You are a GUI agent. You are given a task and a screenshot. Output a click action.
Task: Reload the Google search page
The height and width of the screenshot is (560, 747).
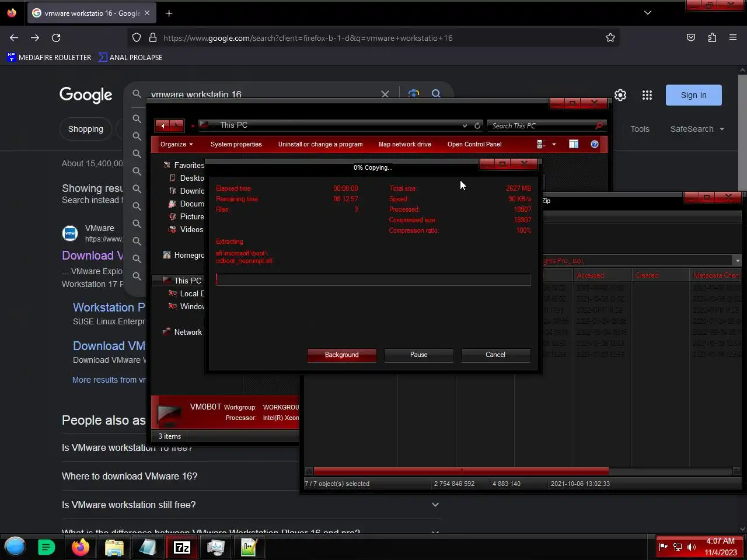tap(56, 38)
